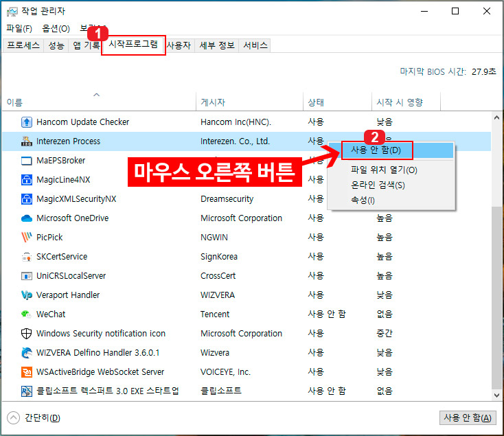Select 클립소프트 렉스퍼트 3.0 EXE 스타트업 row name

point(107,391)
